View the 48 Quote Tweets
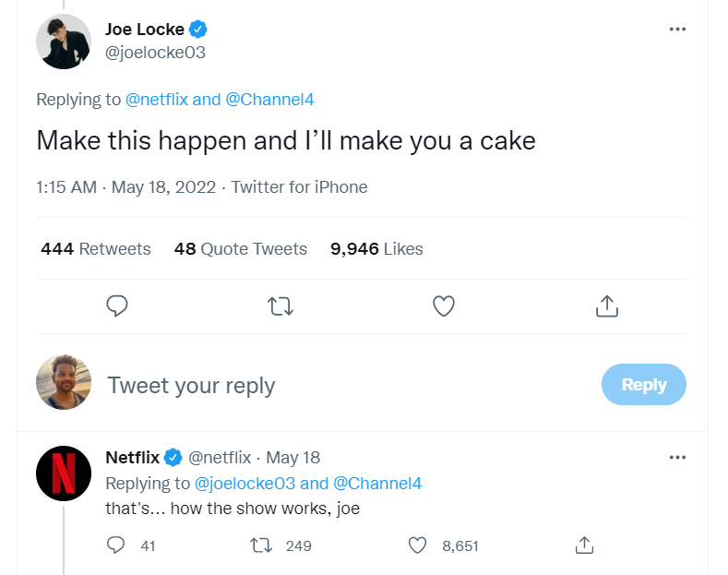 240,248
